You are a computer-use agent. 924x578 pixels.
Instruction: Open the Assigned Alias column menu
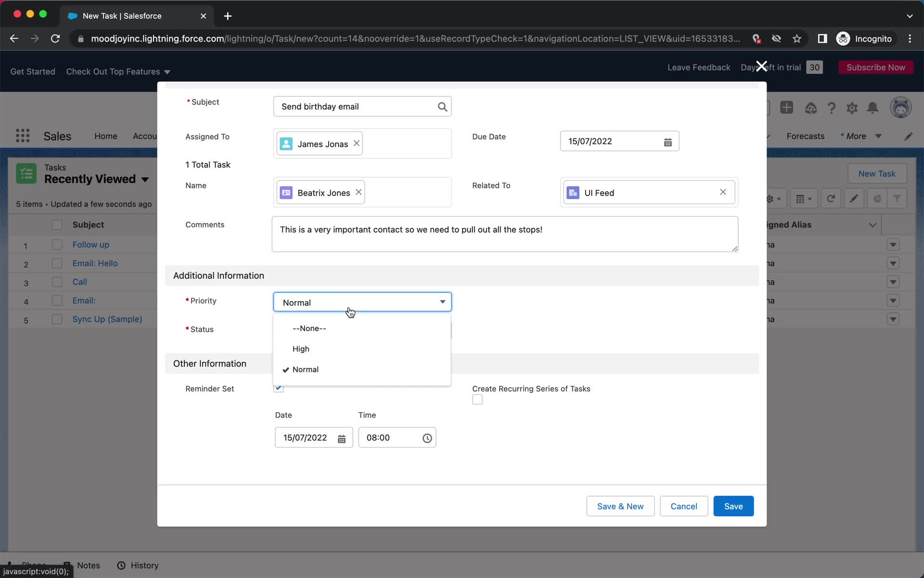point(872,225)
